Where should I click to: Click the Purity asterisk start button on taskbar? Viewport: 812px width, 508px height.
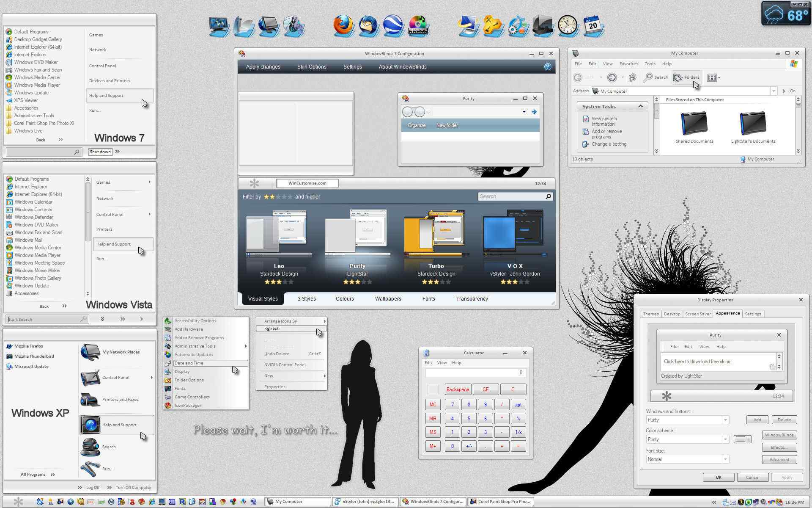tap(18, 502)
